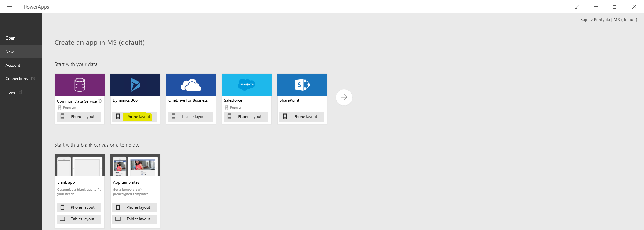Toggle the full-screen expand icon in title bar

click(x=577, y=7)
